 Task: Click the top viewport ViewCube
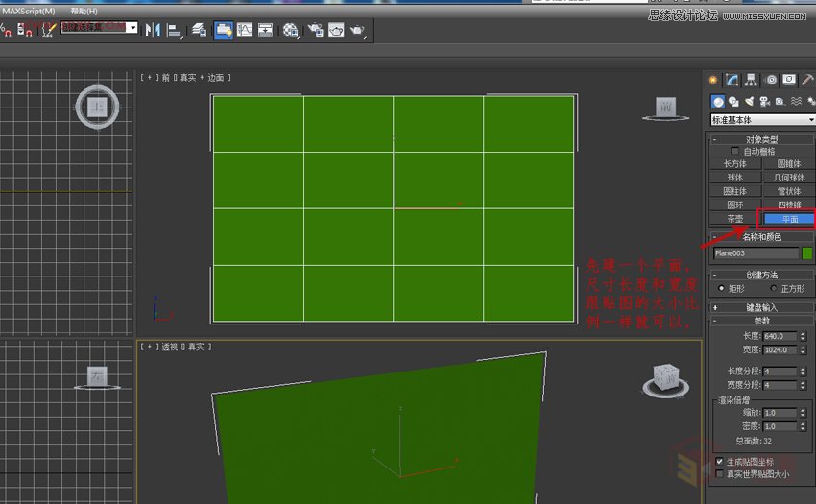point(97,108)
